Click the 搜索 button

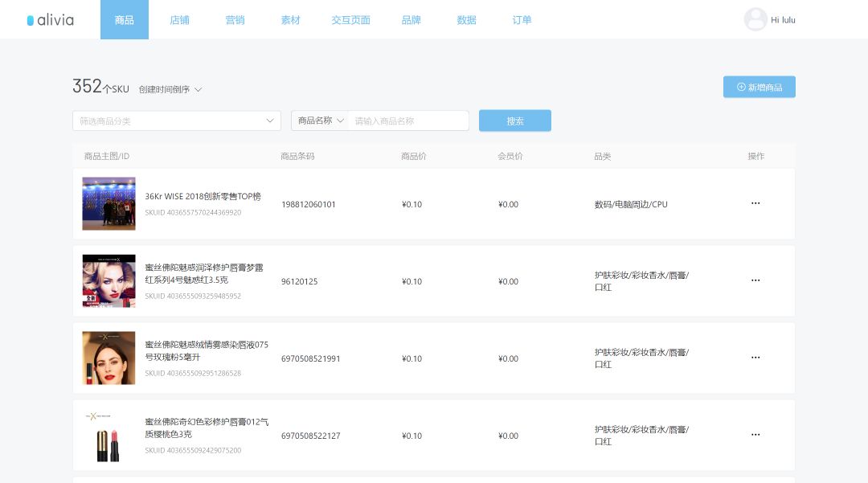click(514, 121)
